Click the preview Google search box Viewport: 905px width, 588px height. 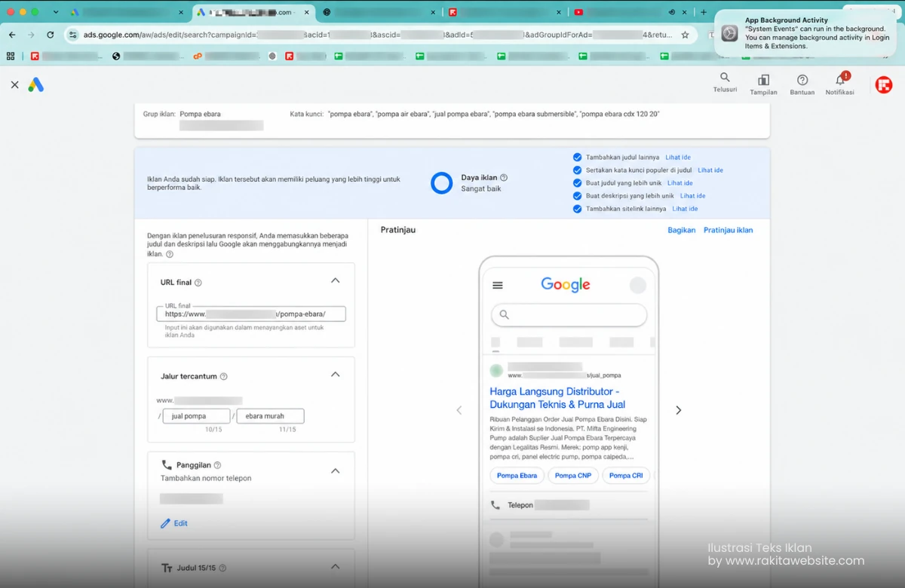(x=569, y=314)
